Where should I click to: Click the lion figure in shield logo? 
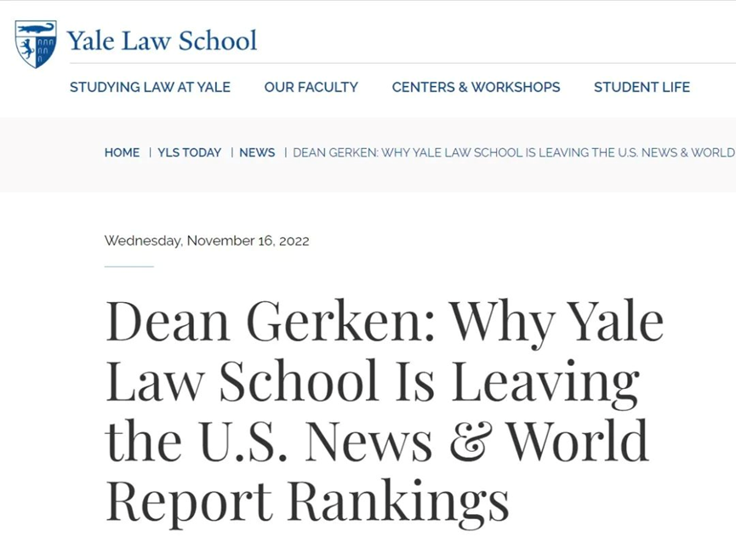(26, 49)
